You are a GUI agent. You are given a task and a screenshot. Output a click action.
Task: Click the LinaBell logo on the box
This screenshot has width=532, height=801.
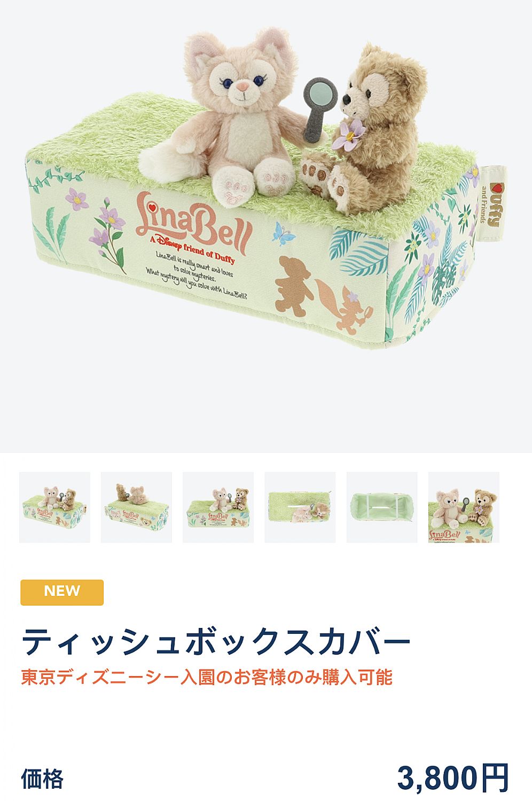click(193, 221)
